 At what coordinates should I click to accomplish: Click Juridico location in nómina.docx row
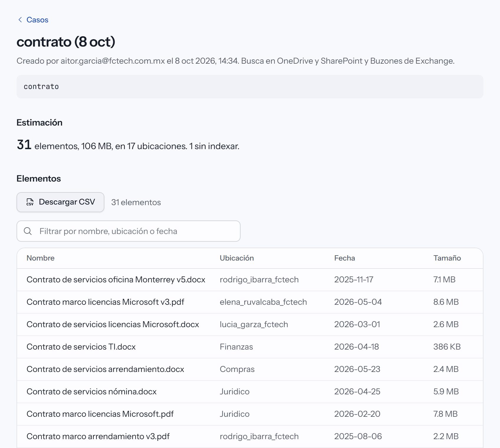coord(234,391)
